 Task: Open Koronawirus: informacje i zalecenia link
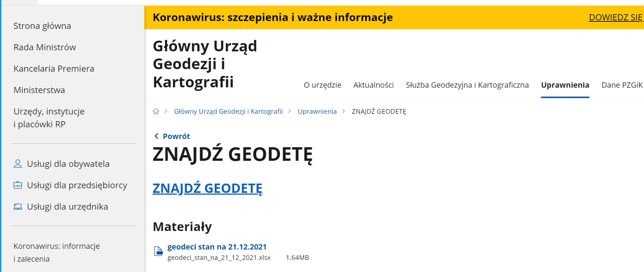point(56,252)
